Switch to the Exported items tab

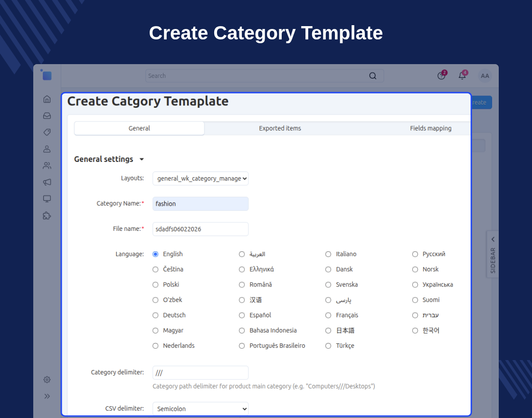click(x=280, y=128)
